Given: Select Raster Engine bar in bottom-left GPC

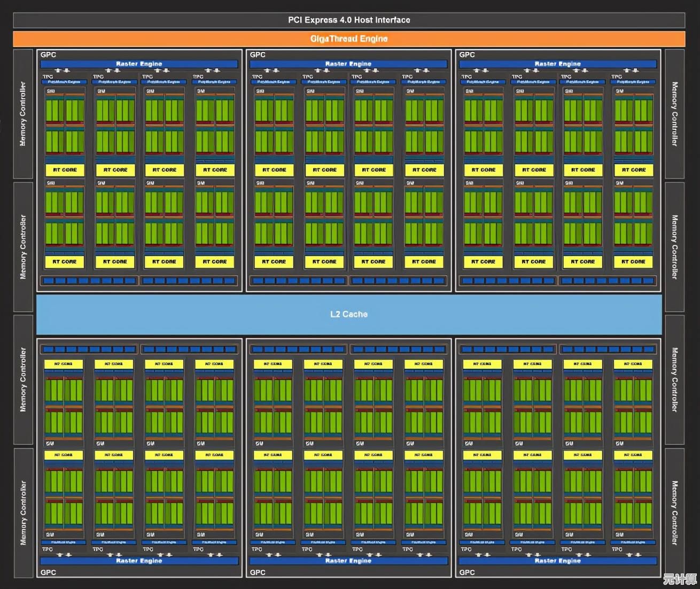Looking at the screenshot, I should tap(139, 561).
